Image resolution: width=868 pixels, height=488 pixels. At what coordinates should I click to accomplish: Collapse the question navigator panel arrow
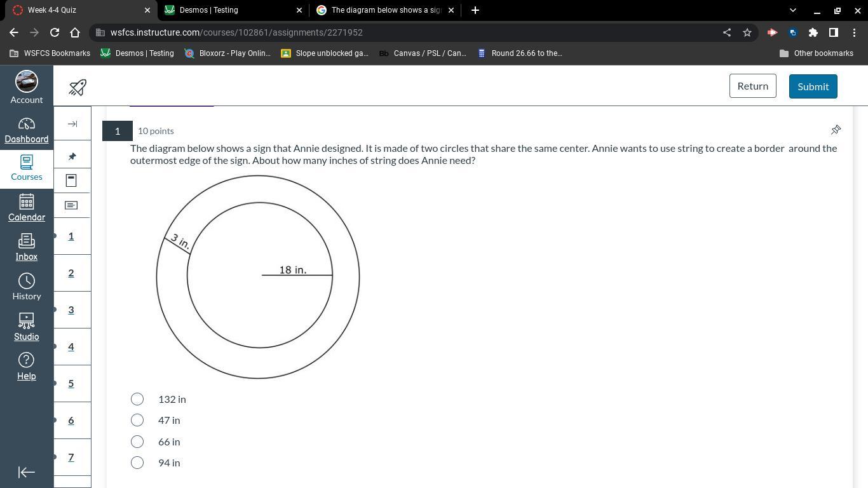pos(72,124)
